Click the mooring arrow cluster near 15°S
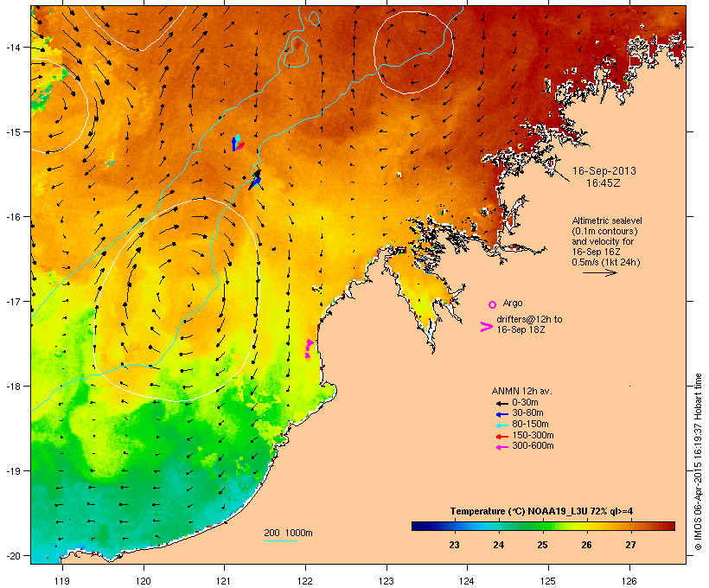 (x=238, y=143)
